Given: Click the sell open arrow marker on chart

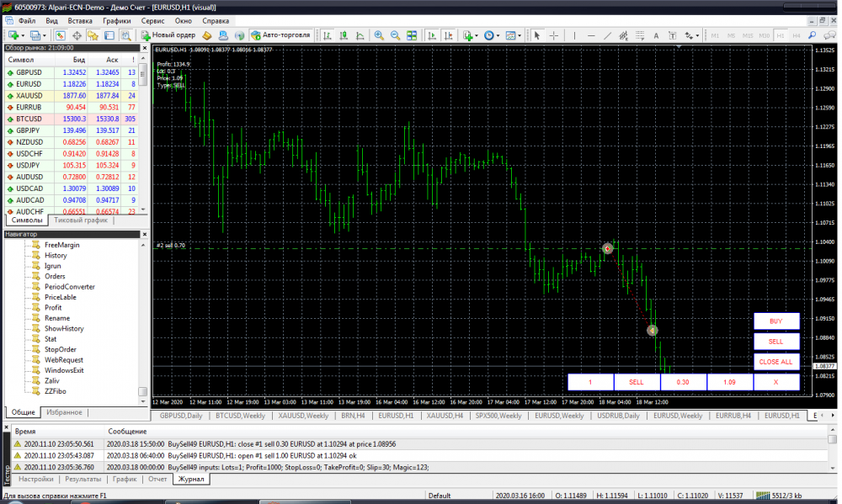Looking at the screenshot, I should [x=607, y=248].
